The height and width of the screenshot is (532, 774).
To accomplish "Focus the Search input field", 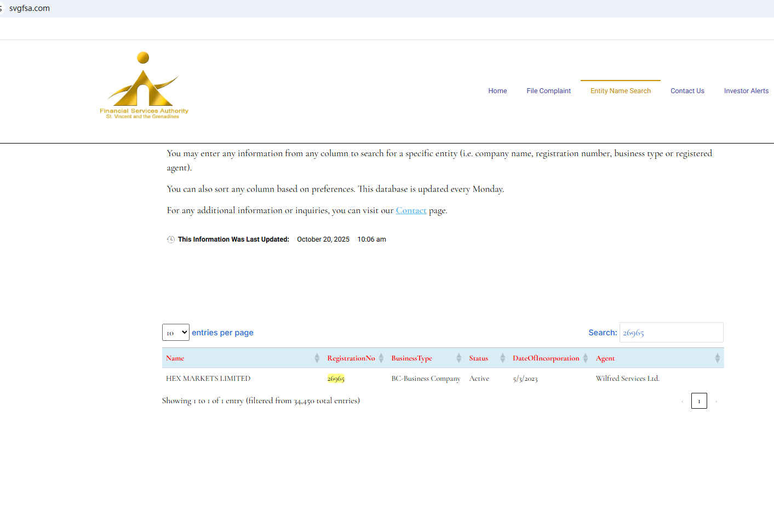I will click(x=671, y=333).
